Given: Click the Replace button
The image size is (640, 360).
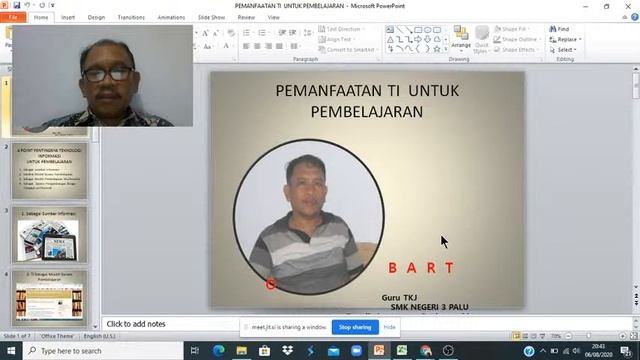Looking at the screenshot, I should pos(565,39).
